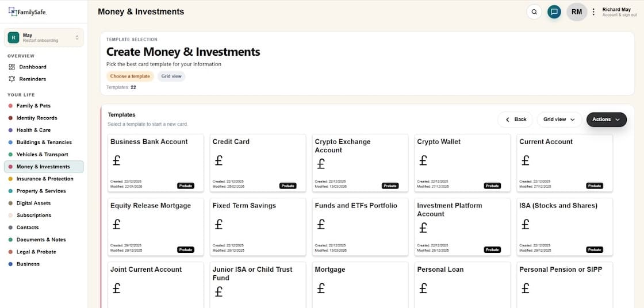Click the green R workspace badge
Image resolution: width=644 pixels, height=308 pixels.
pos(14,38)
